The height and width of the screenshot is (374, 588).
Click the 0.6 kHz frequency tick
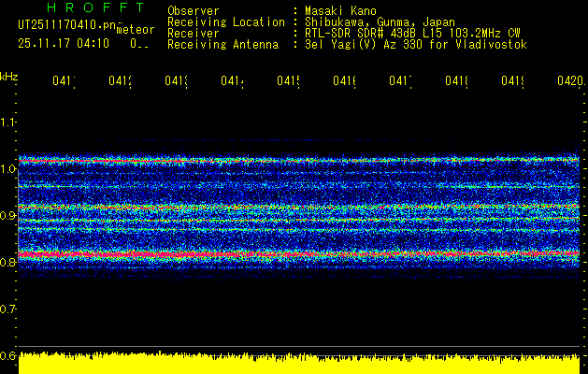pos(8,355)
